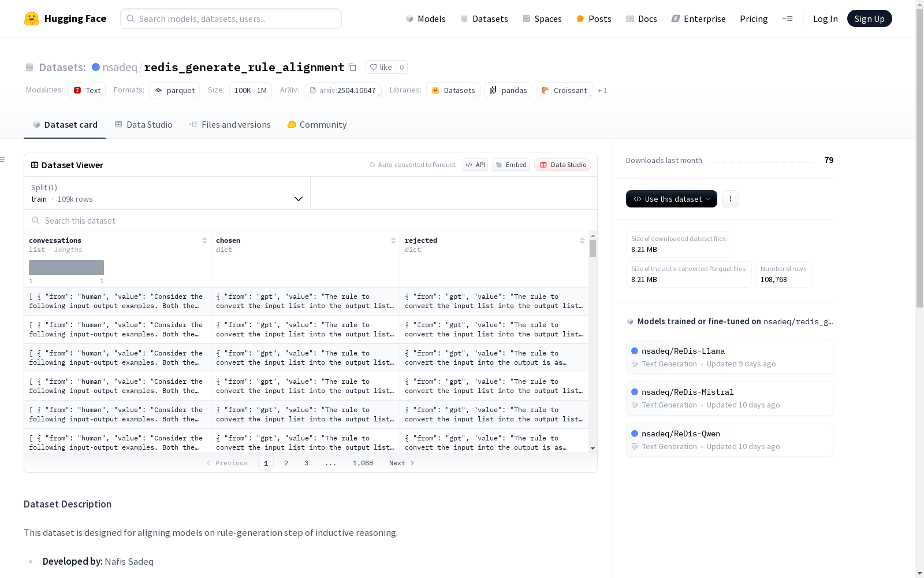
Task: Click the Previous page button
Action: coord(227,463)
